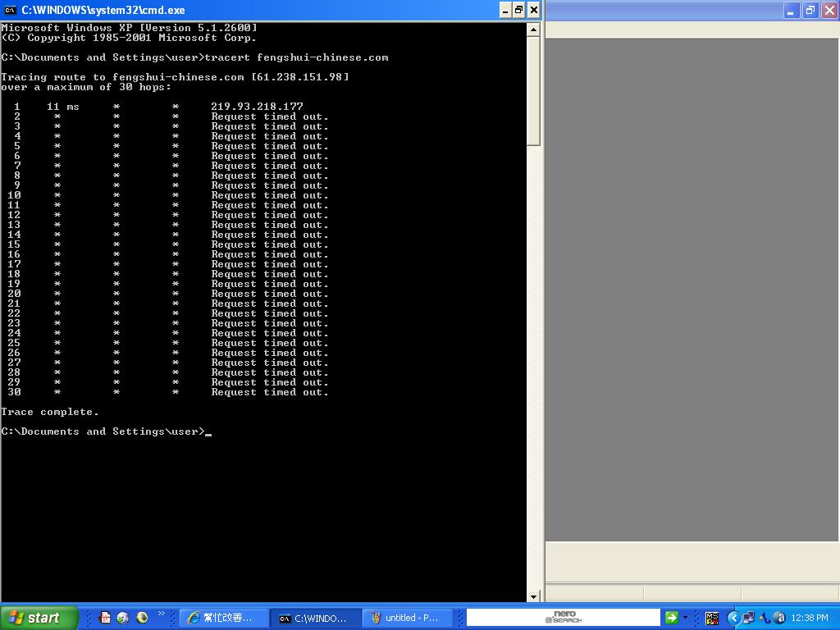
Task: Switch to the untitled Paint taskbar button
Action: [x=405, y=618]
